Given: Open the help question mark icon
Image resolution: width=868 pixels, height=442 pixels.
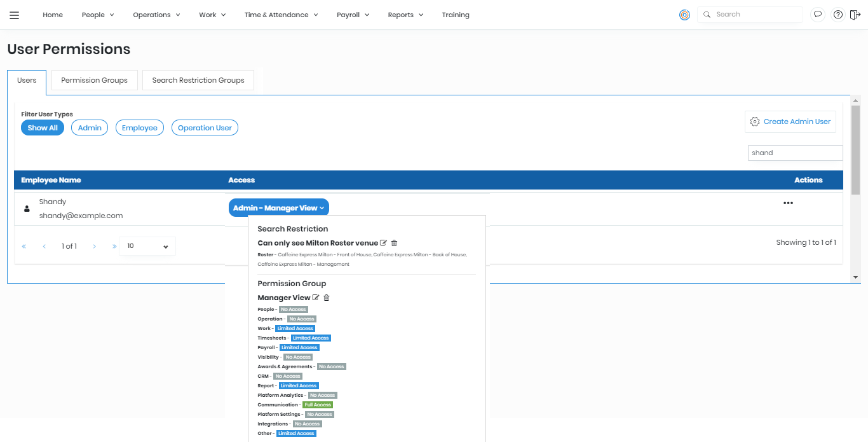Looking at the screenshot, I should [x=837, y=15].
